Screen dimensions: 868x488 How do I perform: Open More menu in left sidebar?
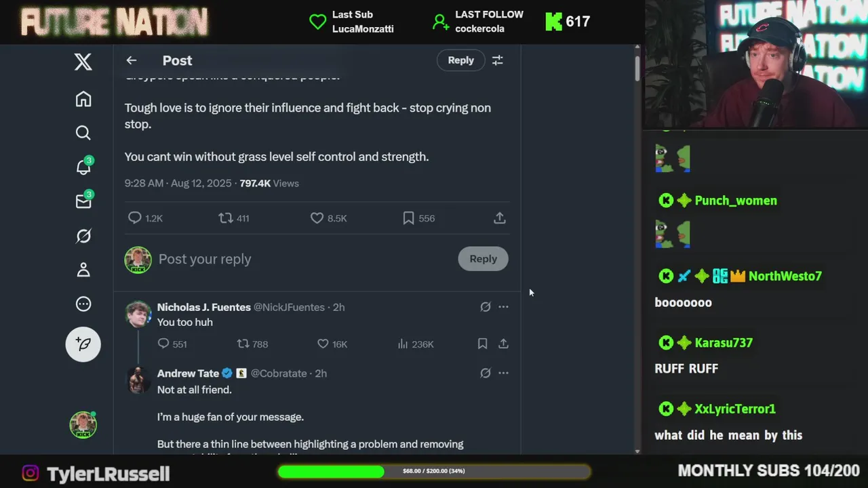point(83,304)
